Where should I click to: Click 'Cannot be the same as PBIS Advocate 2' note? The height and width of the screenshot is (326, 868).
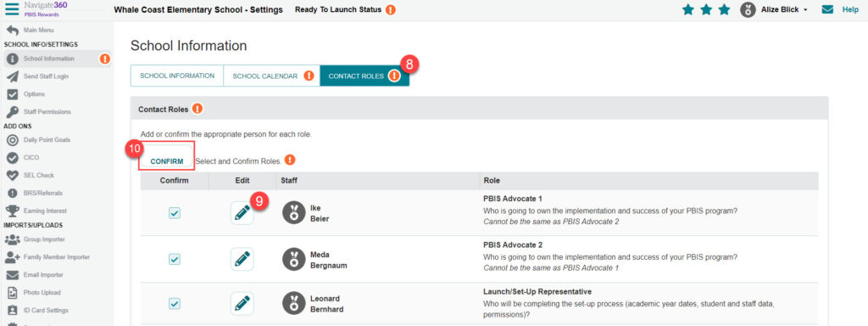click(551, 222)
